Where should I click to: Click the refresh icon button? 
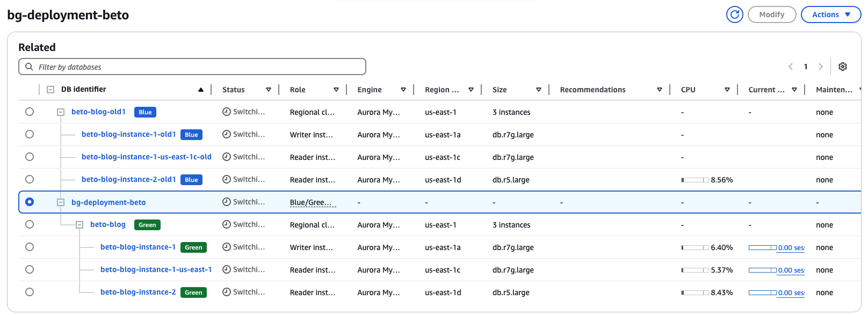tap(734, 14)
